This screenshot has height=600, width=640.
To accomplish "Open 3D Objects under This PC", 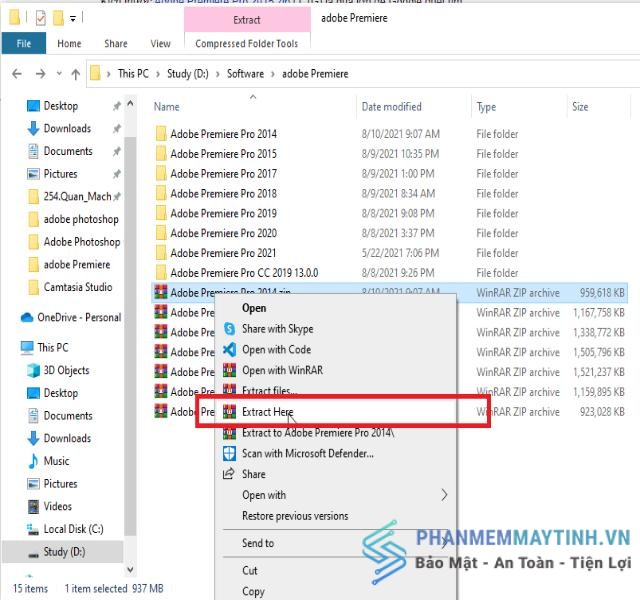I will [x=66, y=370].
